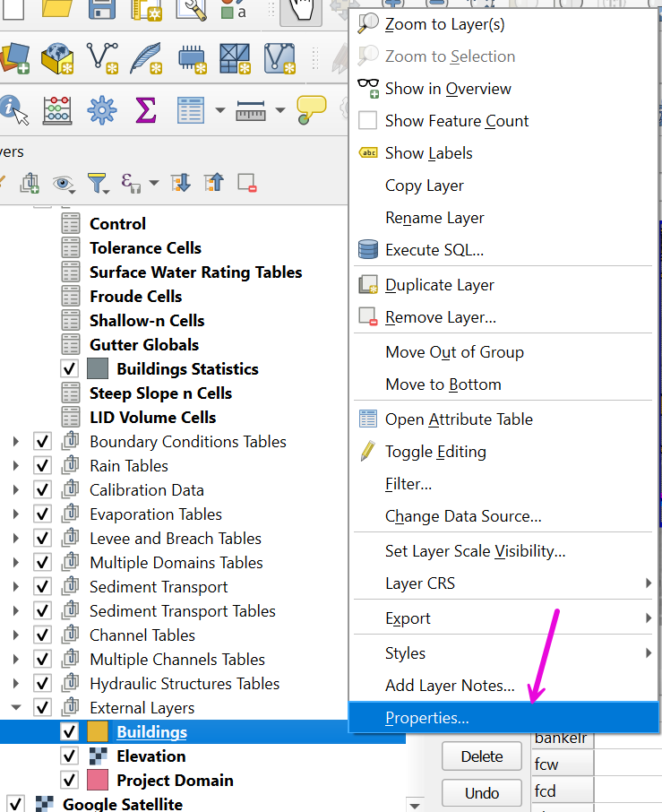Toggle the Show Feature Count checkbox
Viewport: 662px width, 812px height.
click(367, 121)
